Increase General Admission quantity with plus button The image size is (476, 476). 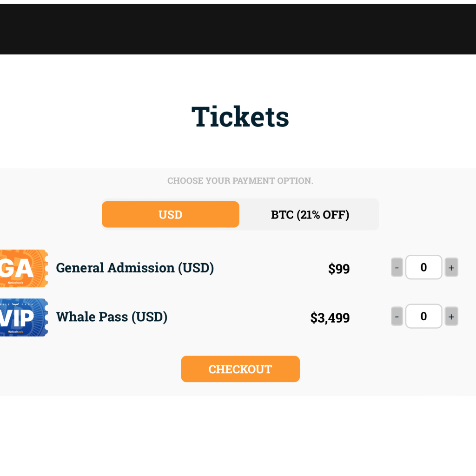pos(451,267)
